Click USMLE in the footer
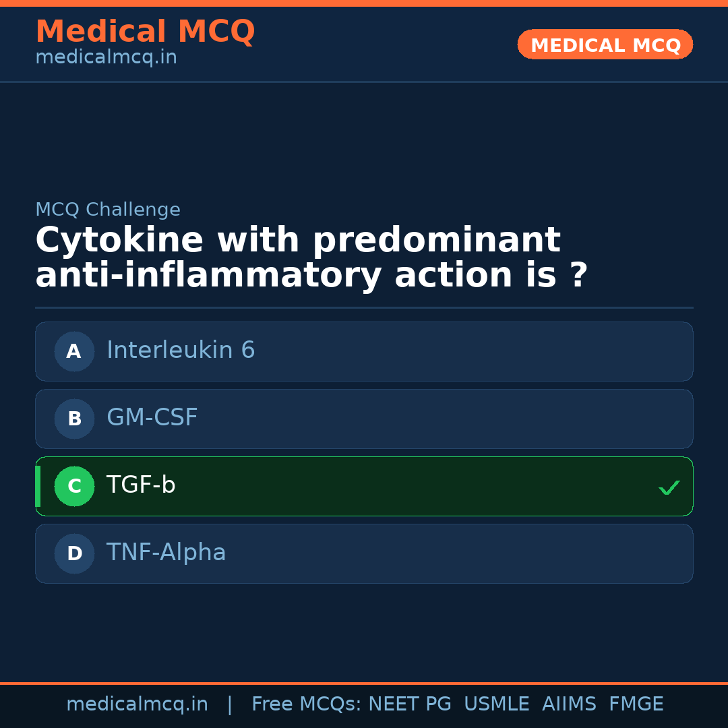This screenshot has height=728, width=728. pyautogui.click(x=496, y=704)
